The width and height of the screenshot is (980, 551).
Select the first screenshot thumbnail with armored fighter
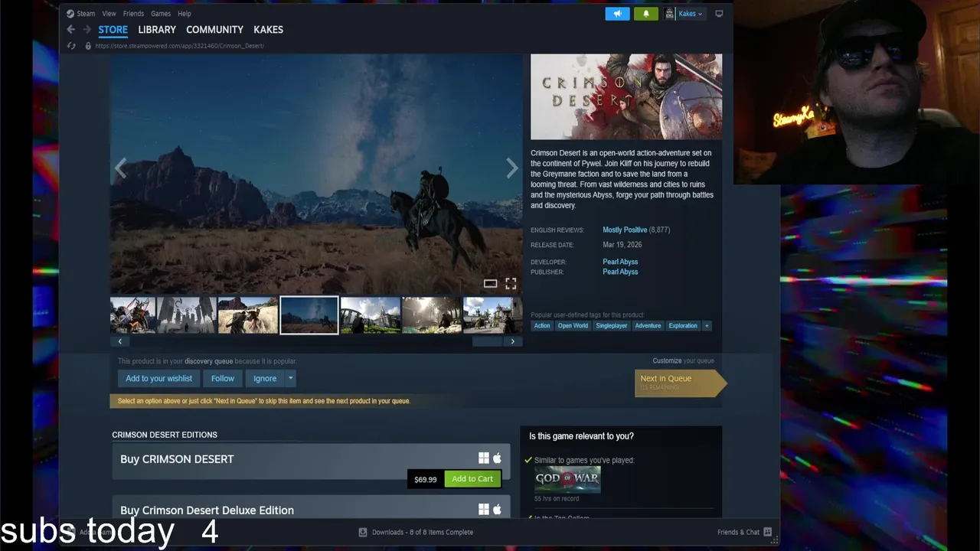tap(132, 315)
